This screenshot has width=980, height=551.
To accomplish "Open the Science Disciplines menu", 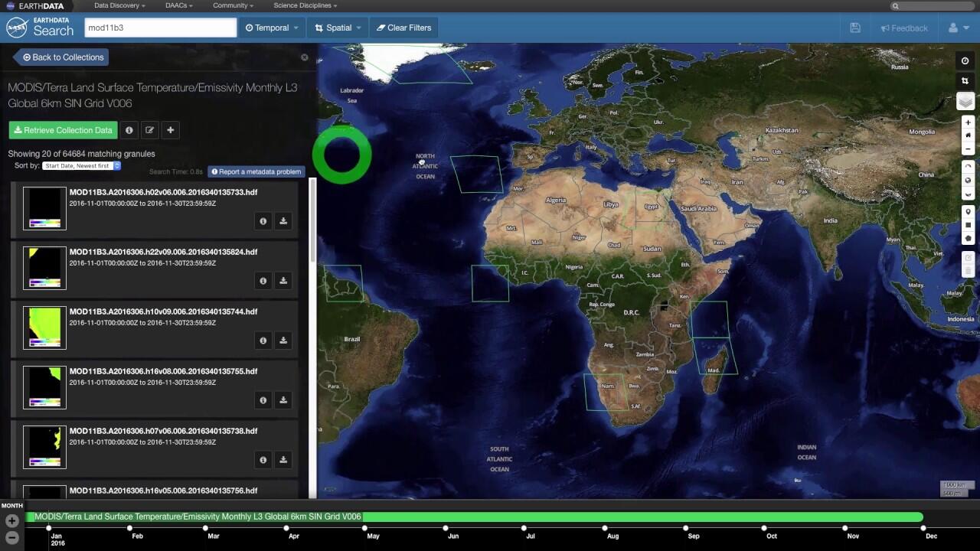I will coord(305,5).
